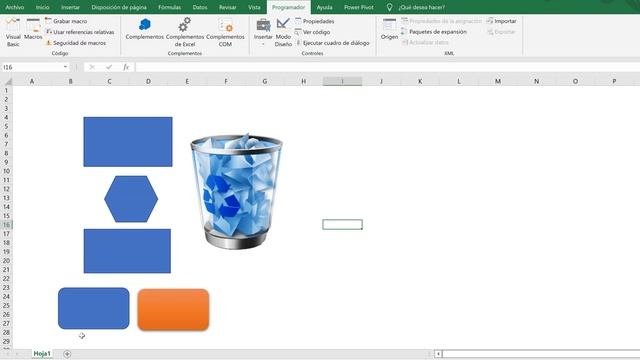Select the blue rounded rectangle shape
The height and width of the screenshot is (360, 640).
pos(93,308)
